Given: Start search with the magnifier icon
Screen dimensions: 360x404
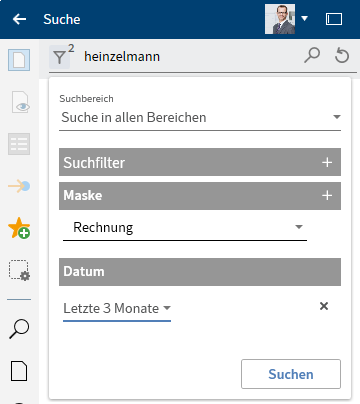Looking at the screenshot, I should click(x=312, y=56).
